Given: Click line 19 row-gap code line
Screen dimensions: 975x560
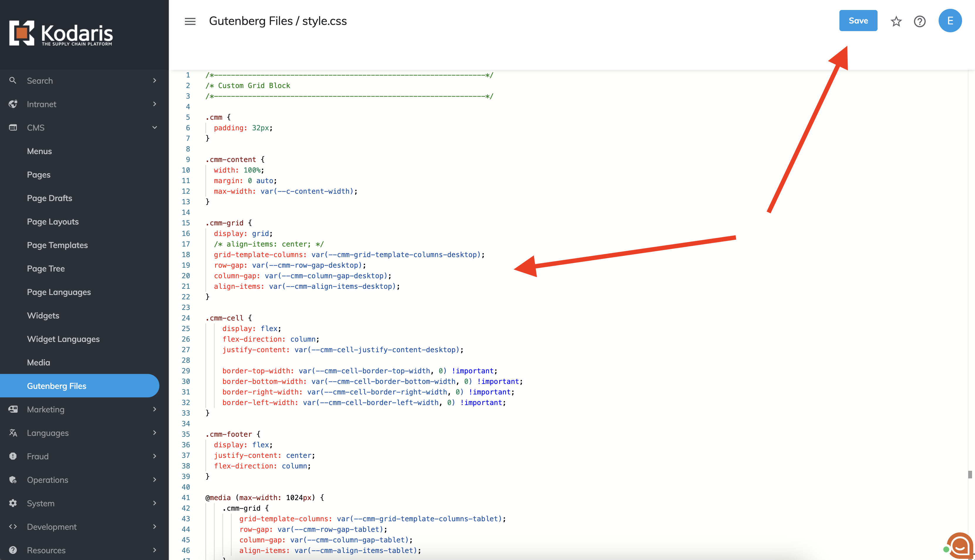Looking at the screenshot, I should point(290,265).
